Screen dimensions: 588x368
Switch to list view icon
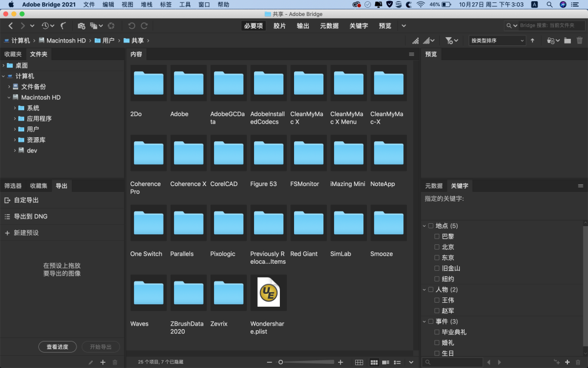pos(397,362)
